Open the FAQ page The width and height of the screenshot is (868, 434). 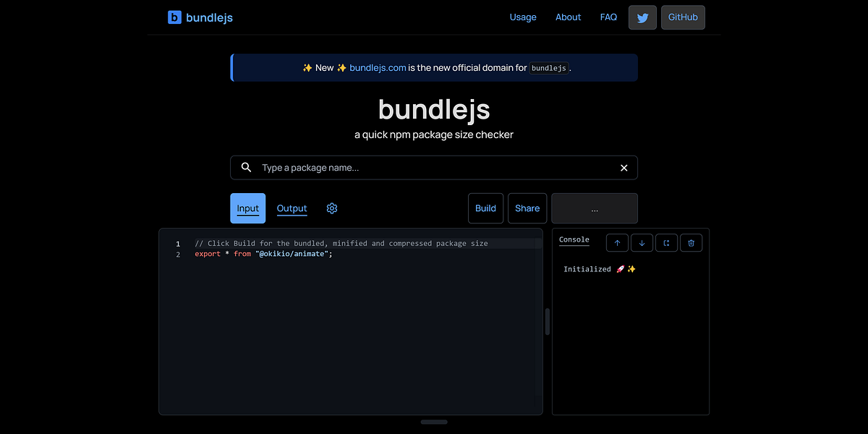coord(608,17)
